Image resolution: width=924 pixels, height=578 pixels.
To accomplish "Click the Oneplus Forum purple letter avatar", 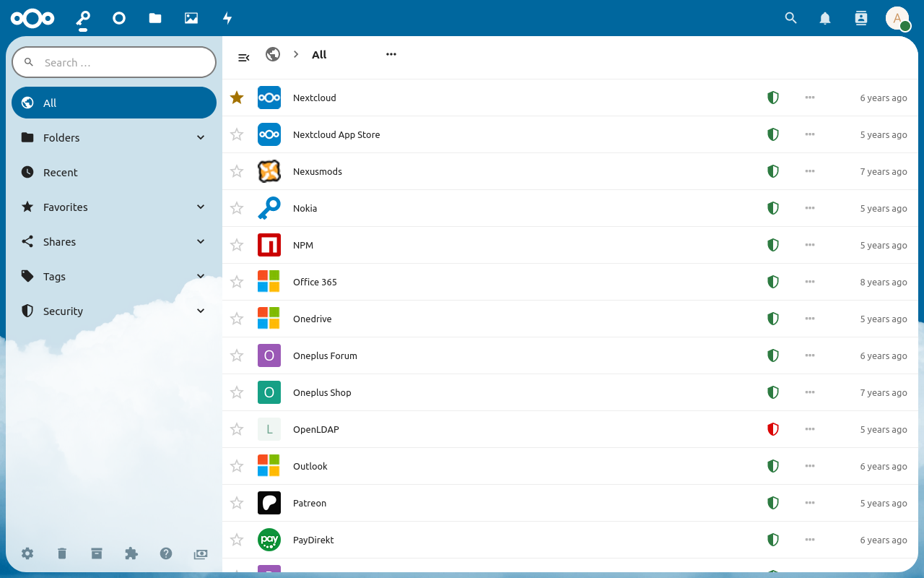I will pyautogui.click(x=269, y=355).
